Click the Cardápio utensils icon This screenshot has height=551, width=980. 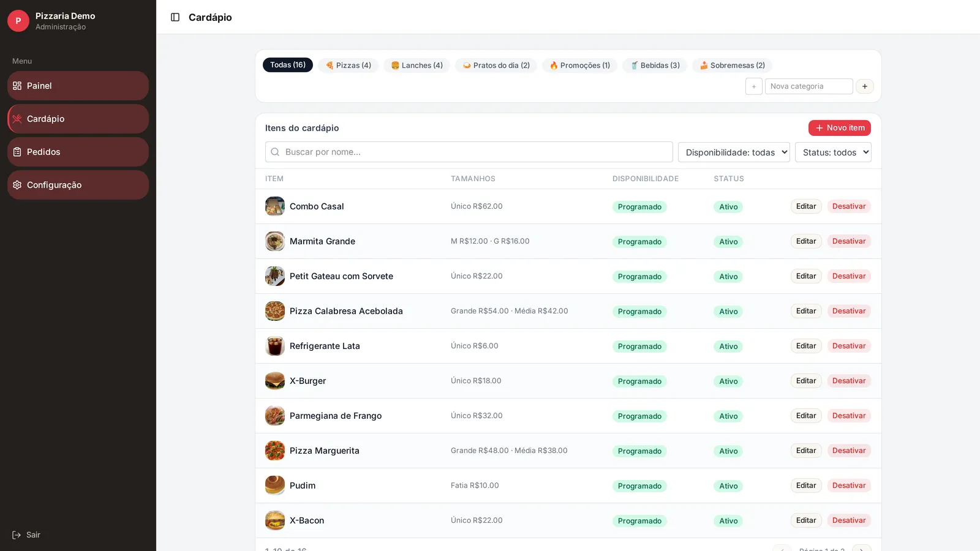17,119
